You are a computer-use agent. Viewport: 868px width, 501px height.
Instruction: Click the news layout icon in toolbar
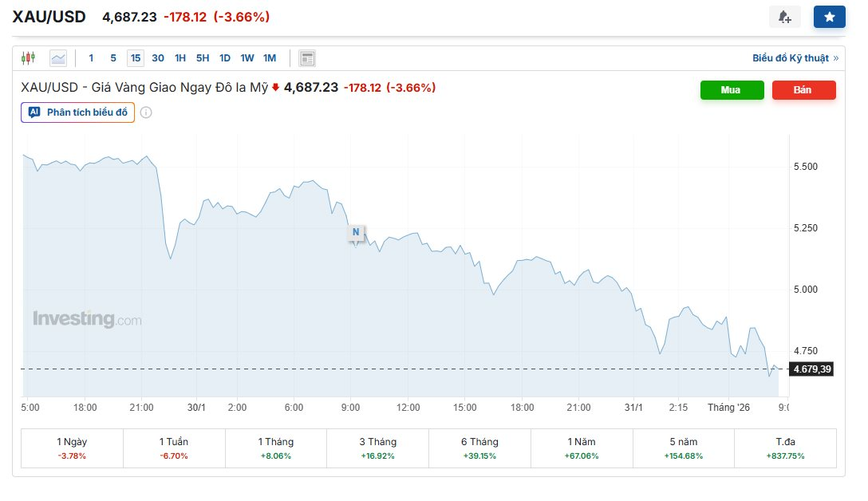tap(307, 58)
